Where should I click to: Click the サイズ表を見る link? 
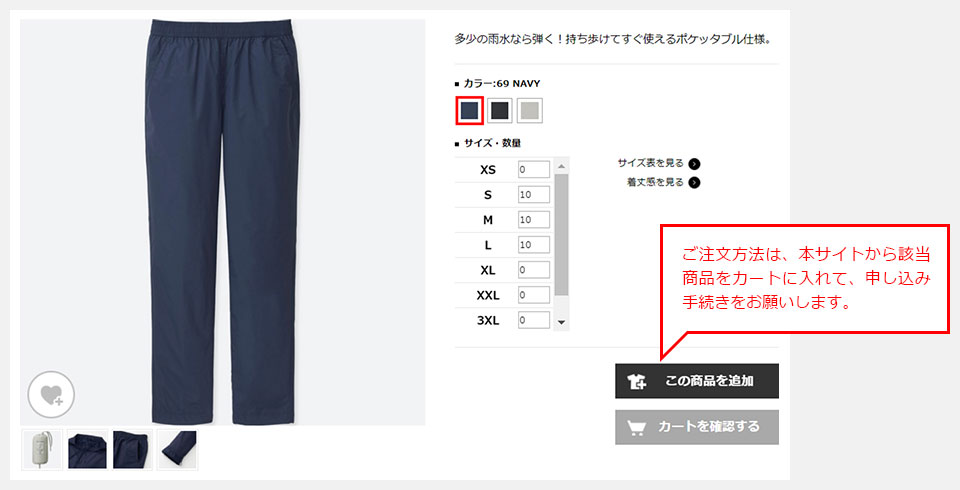click(650, 164)
